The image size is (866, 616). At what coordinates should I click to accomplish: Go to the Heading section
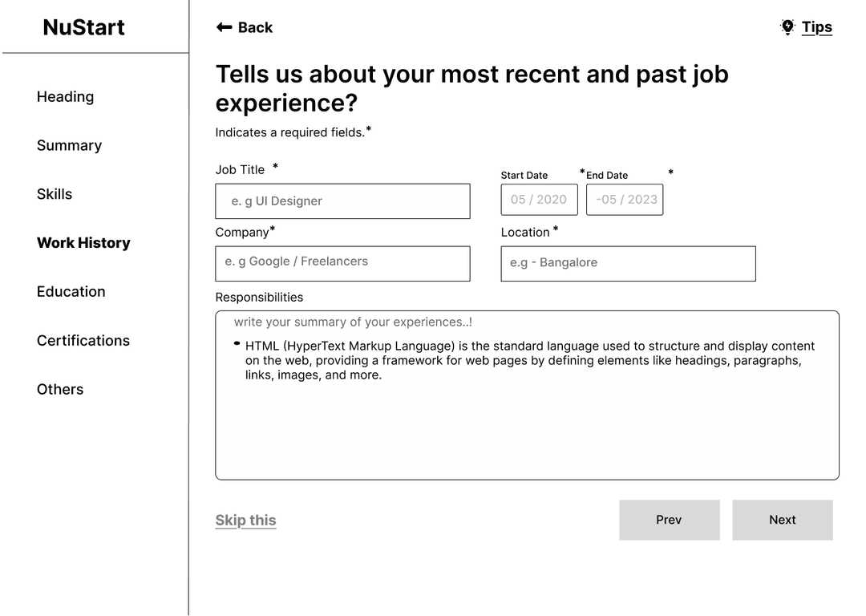tap(65, 97)
